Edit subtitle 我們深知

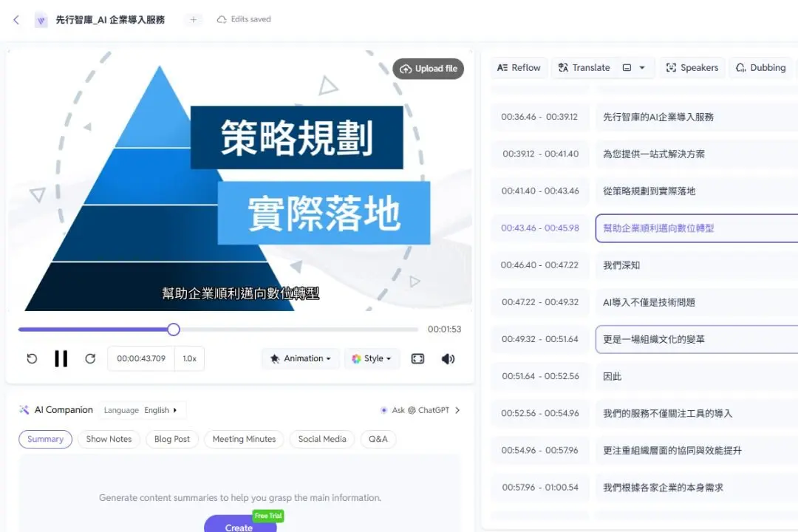(697, 265)
